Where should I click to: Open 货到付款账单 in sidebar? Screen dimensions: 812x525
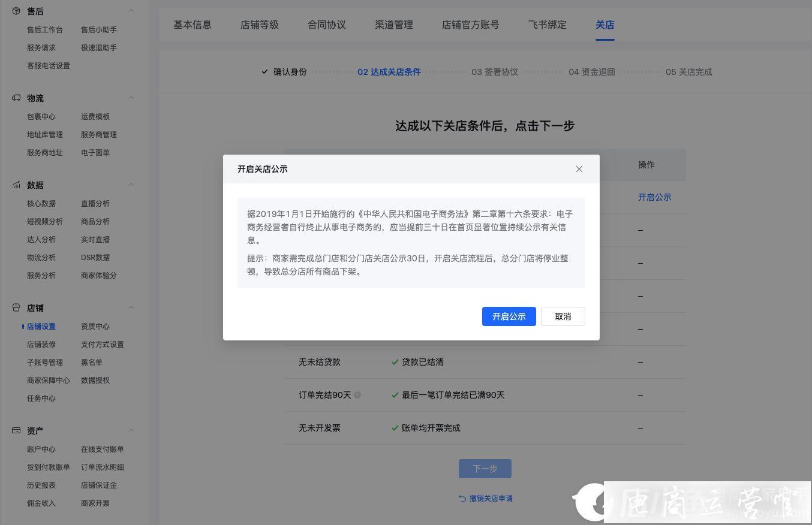[x=49, y=467]
